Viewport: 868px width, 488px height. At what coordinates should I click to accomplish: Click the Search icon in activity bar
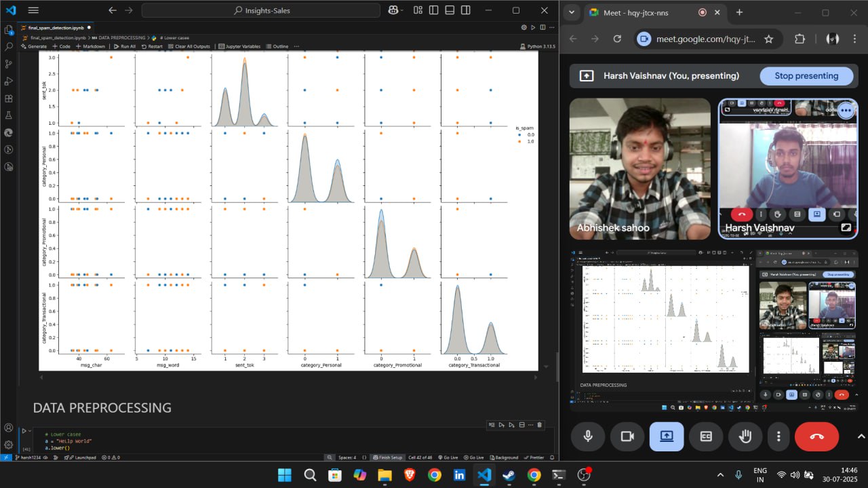pos(9,47)
